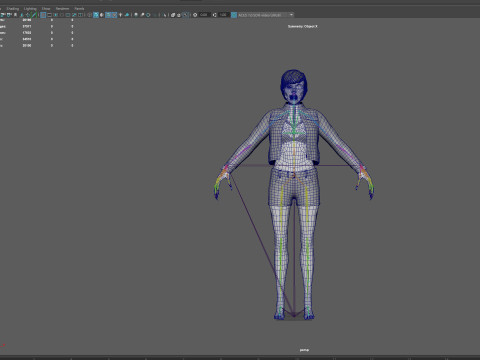Image resolution: width=480 pixels, height=360 pixels.
Task: Click the Smooth Shade All icon
Action: pos(96,15)
